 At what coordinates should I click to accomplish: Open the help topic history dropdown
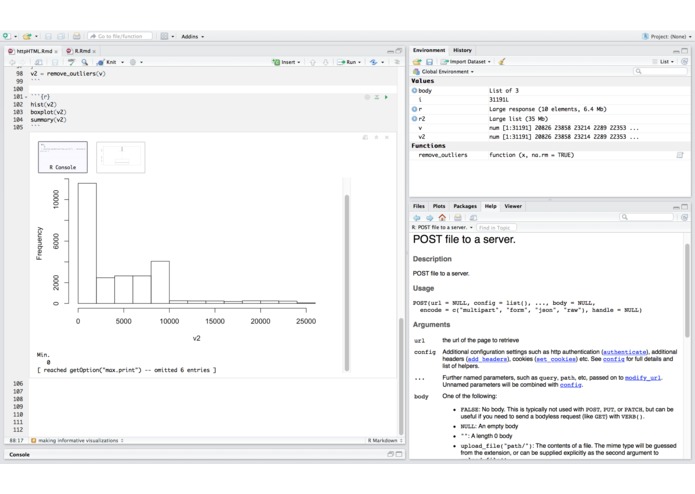(442, 227)
